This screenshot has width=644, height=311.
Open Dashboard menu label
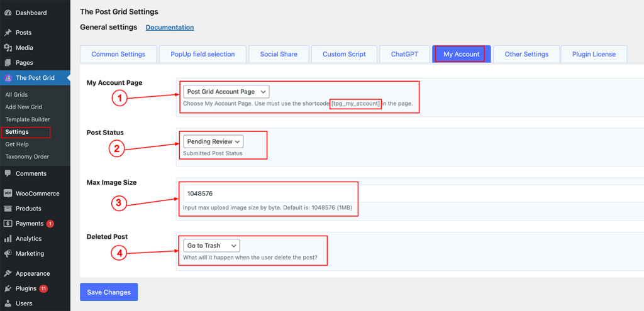point(31,13)
